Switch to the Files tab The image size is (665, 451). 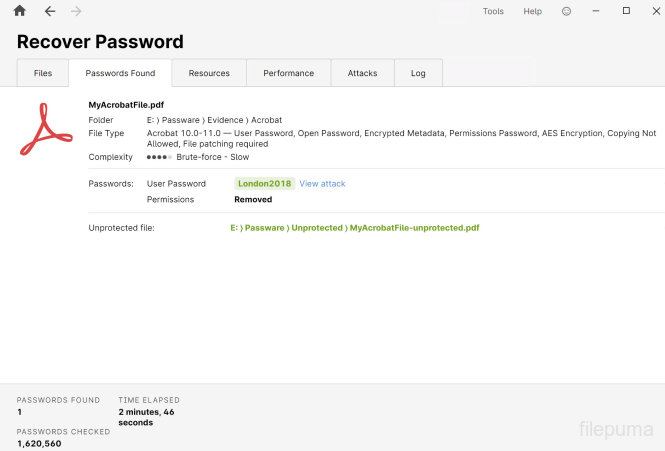coord(43,73)
